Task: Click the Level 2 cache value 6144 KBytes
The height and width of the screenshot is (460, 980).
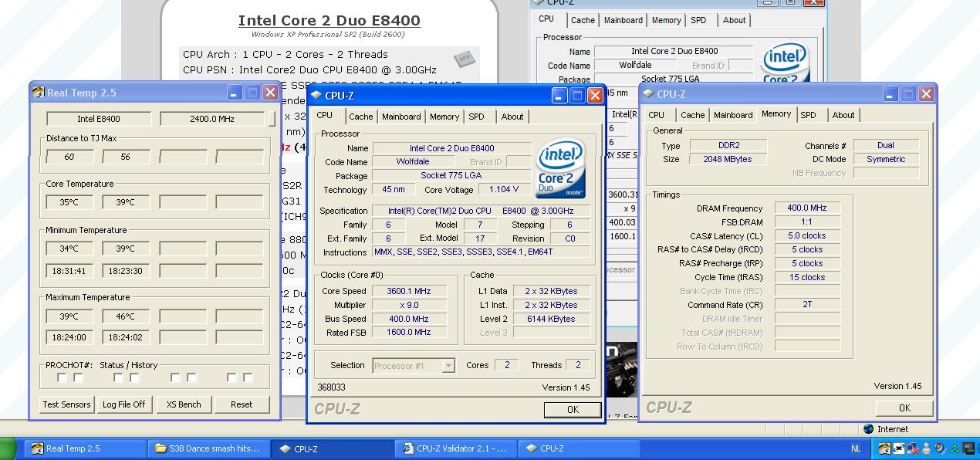Action: pos(551,319)
